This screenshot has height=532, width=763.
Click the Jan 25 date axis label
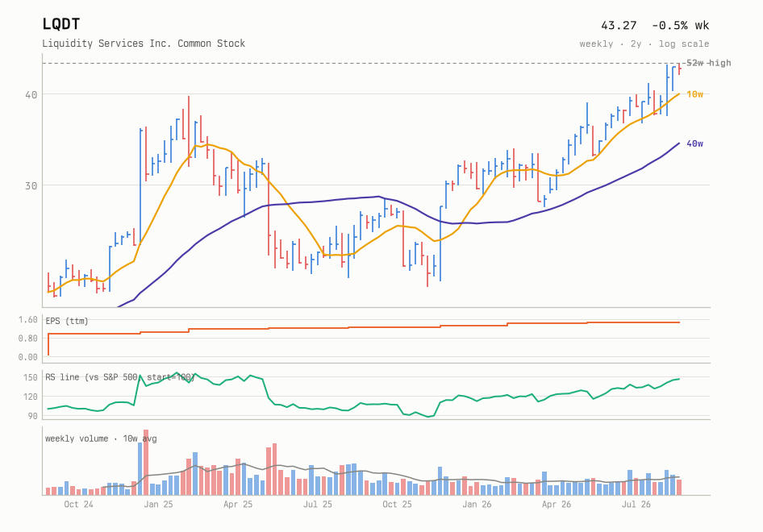pyautogui.click(x=158, y=505)
